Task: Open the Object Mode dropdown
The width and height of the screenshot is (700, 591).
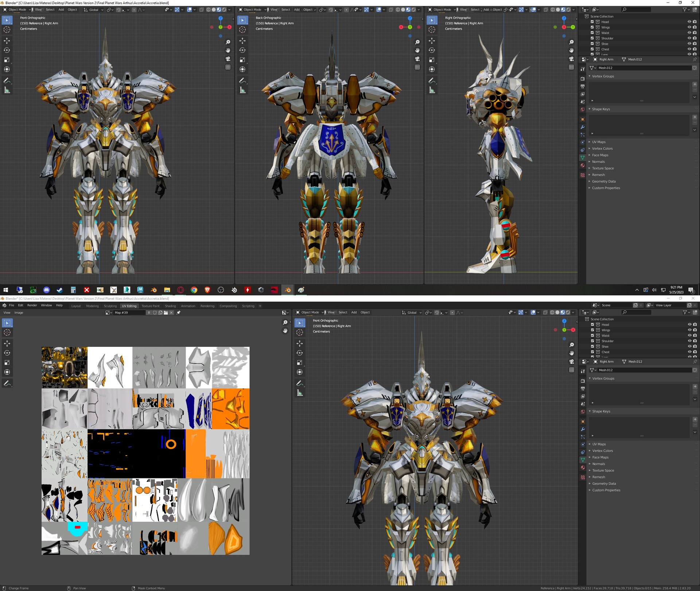Action: coord(17,9)
